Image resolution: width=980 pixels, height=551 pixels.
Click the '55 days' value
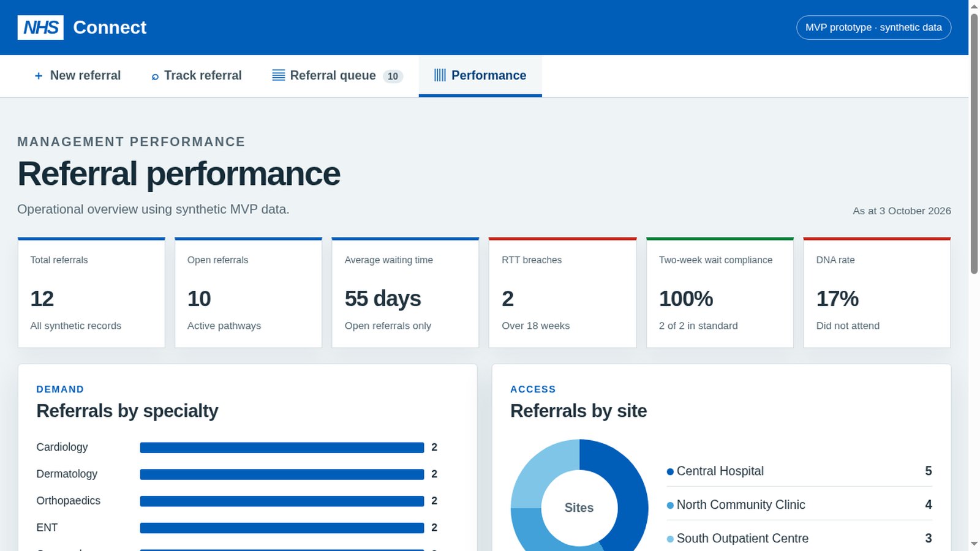tap(383, 299)
